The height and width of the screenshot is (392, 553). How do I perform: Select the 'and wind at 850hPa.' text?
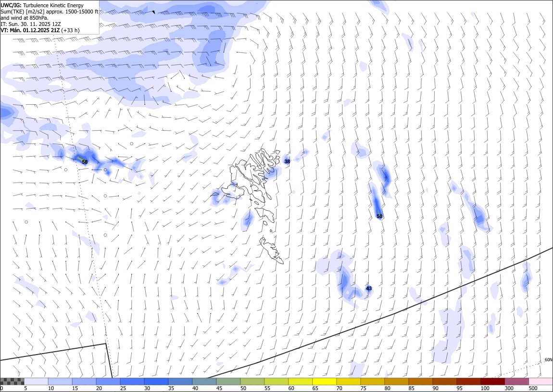coord(25,18)
